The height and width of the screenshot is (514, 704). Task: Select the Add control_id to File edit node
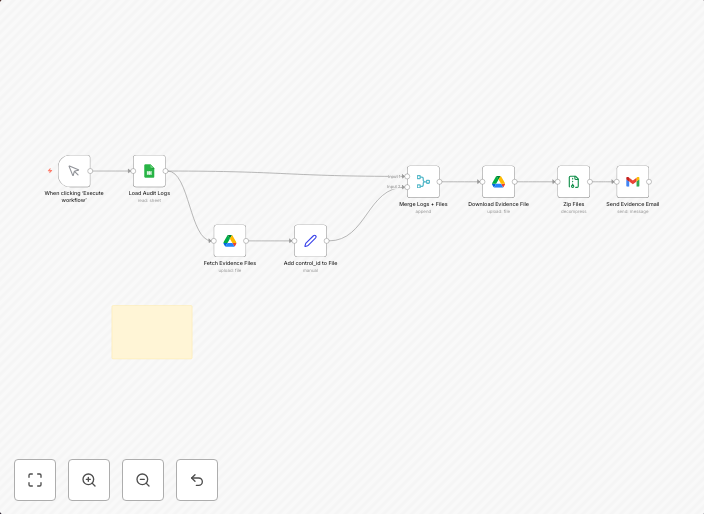pos(310,241)
